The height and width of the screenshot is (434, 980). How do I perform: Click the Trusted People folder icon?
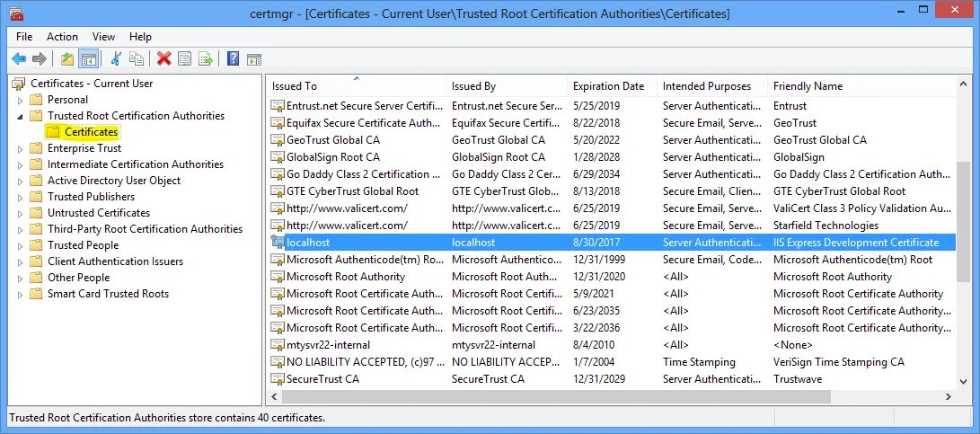tap(36, 245)
